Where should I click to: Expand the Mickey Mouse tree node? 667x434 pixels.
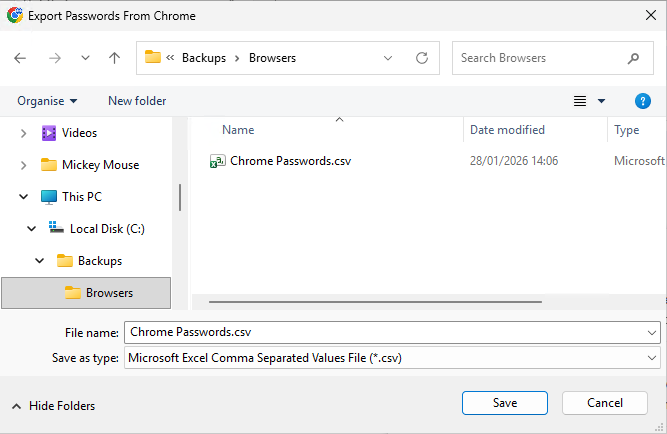point(23,165)
